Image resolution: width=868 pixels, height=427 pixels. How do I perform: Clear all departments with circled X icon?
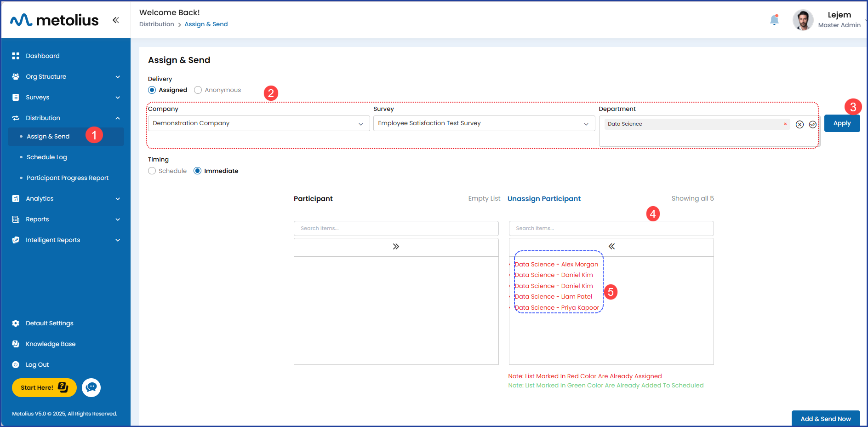[x=799, y=124]
